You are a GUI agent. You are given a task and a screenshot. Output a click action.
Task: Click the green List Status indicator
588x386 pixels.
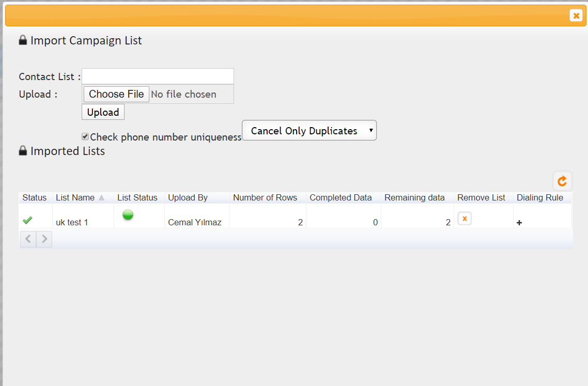point(128,214)
